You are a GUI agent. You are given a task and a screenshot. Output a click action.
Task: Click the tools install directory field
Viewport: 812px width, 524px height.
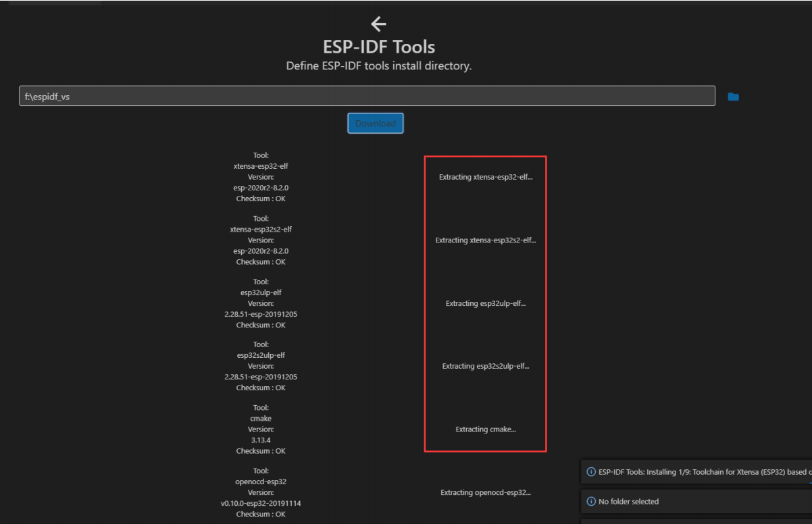click(367, 96)
